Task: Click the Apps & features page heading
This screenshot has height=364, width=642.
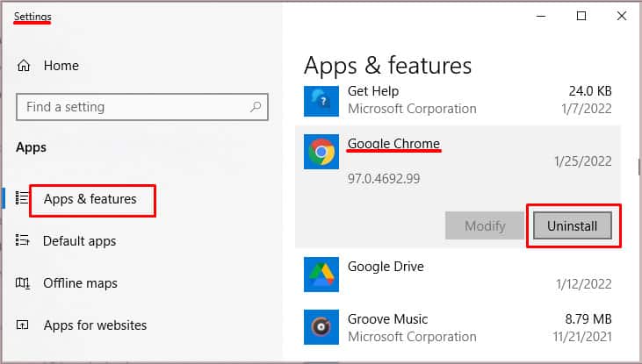Action: pyautogui.click(x=387, y=66)
